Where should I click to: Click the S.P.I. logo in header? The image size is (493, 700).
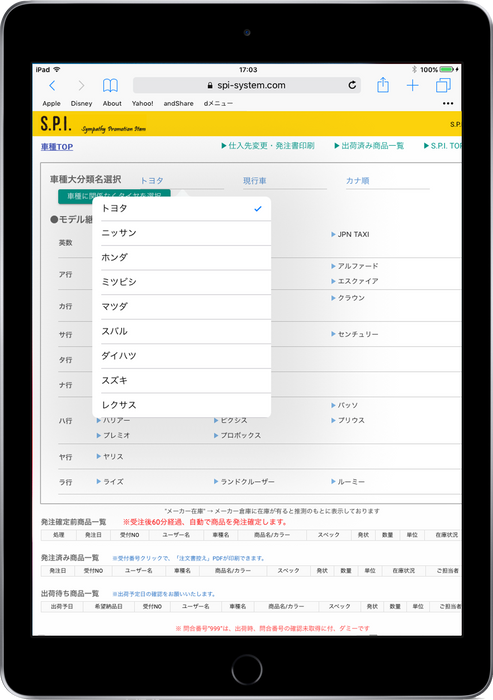tap(55, 124)
